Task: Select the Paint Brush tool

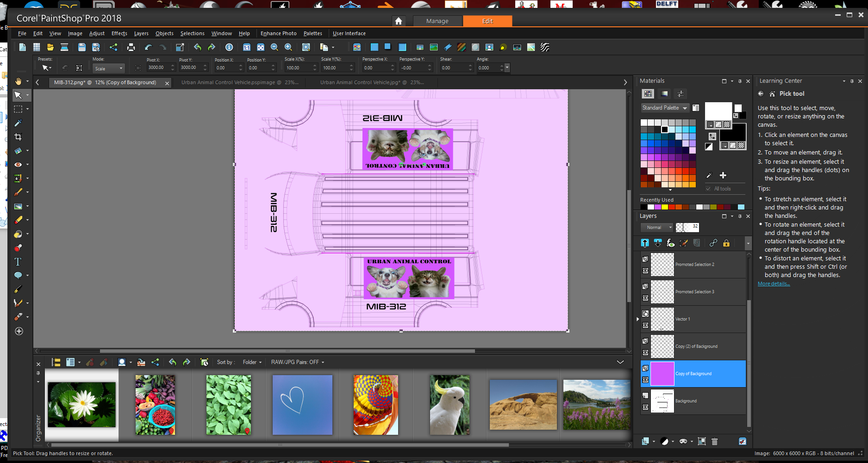Action: [x=18, y=192]
